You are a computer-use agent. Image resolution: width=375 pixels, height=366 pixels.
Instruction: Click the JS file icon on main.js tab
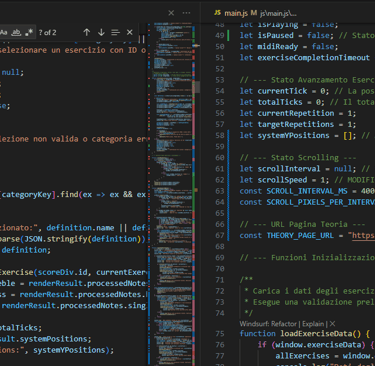click(x=217, y=13)
